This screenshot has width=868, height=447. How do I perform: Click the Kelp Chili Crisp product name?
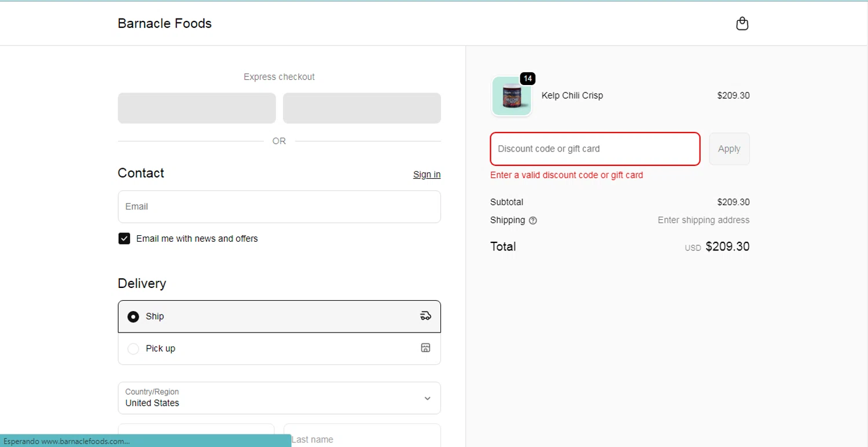click(572, 95)
